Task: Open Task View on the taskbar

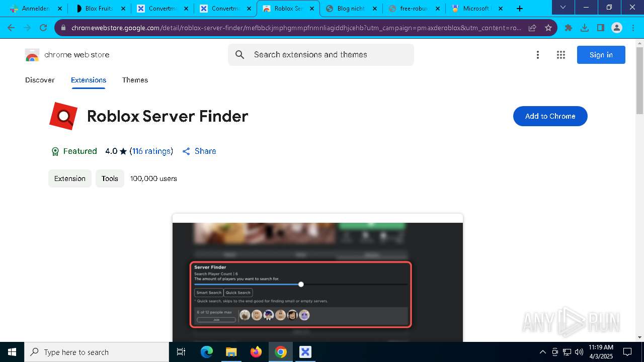Action: pos(181,352)
